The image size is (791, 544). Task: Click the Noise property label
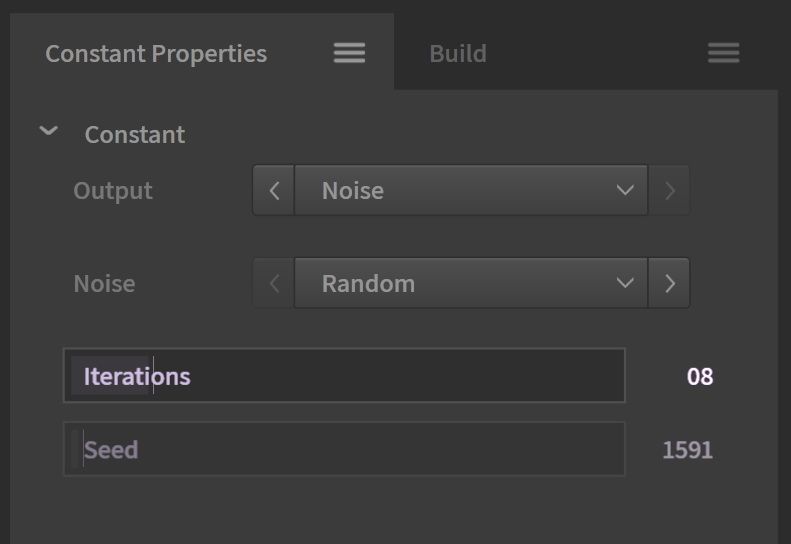[x=104, y=284]
